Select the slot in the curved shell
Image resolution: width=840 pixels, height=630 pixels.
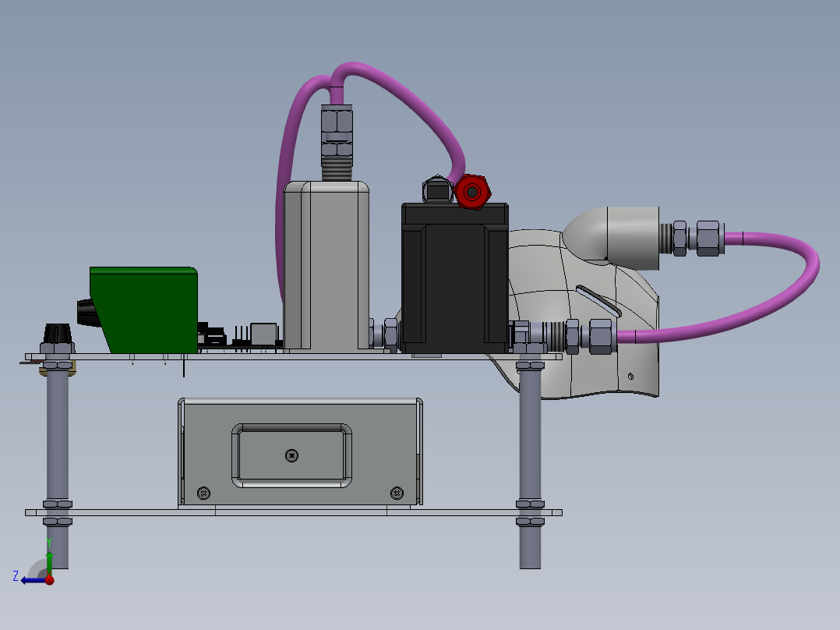tap(598, 301)
